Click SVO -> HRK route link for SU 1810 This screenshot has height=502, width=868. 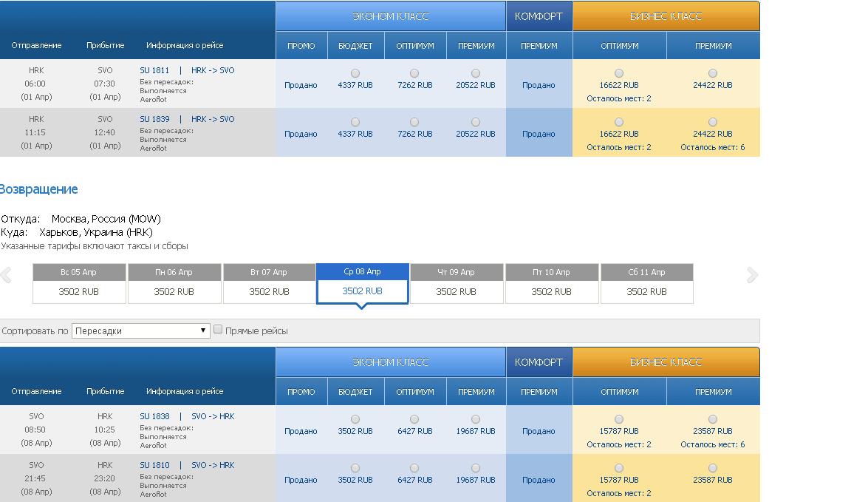[213, 465]
